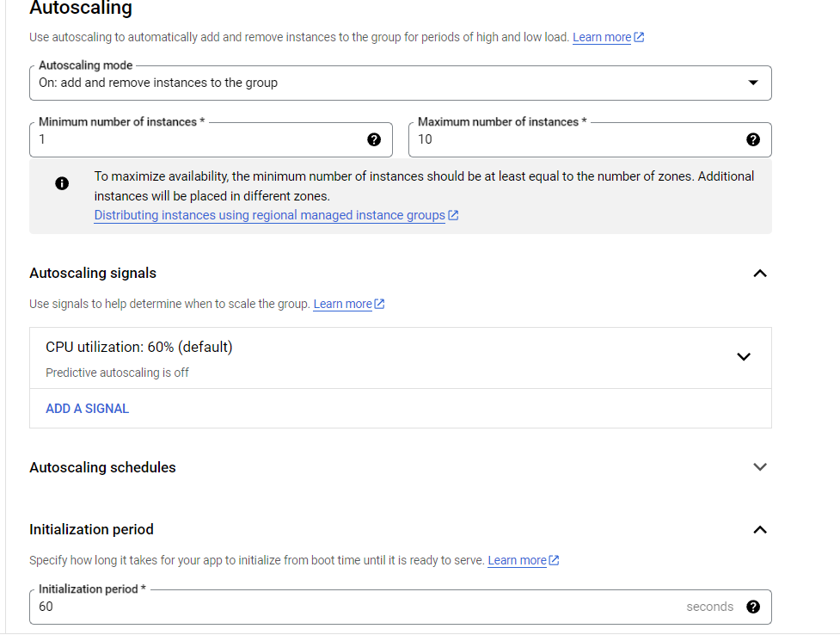Open Distributing instances using regional managed instance groups link

(269, 215)
